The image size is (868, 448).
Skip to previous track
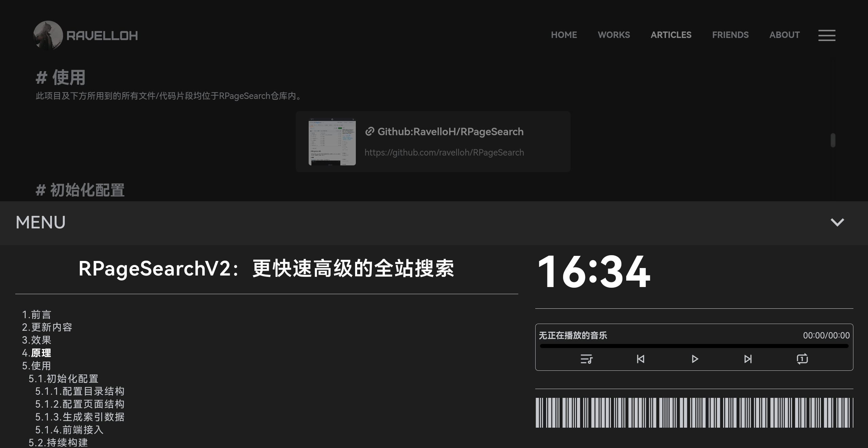(x=640, y=359)
